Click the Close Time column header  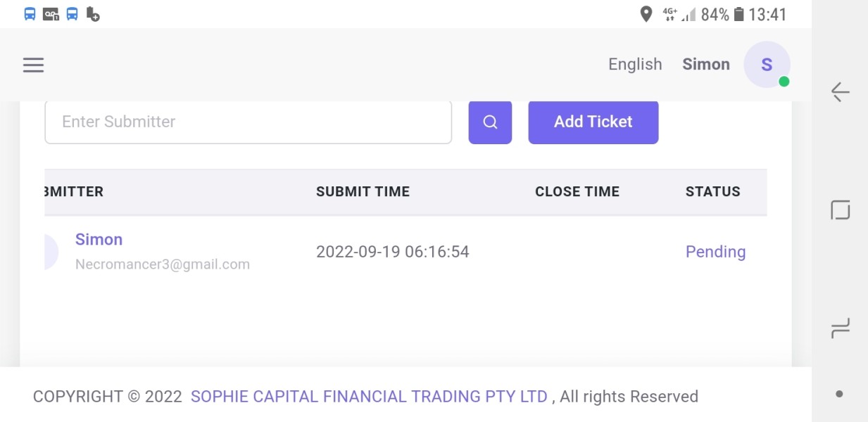(x=577, y=192)
